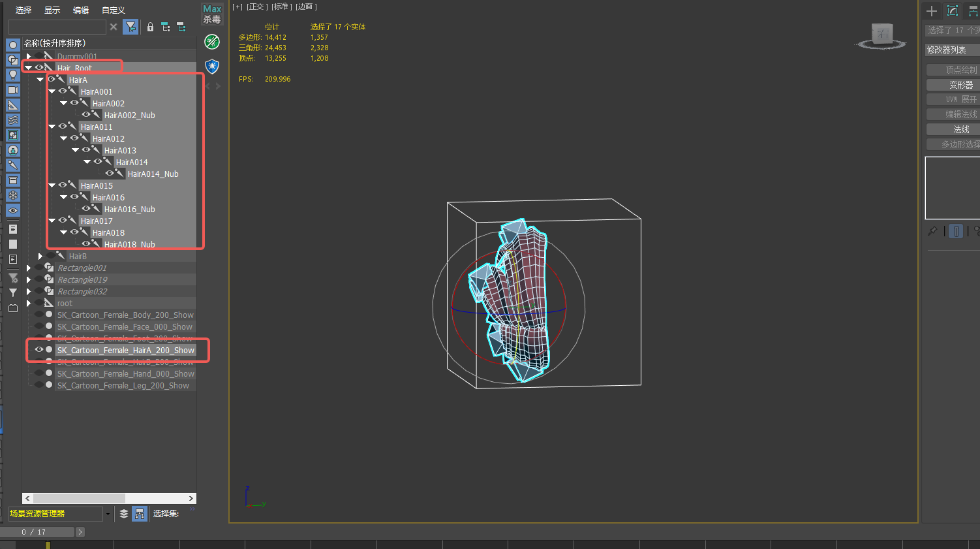Click the highlighted filter selection funnel icon
980x549 pixels.
point(131,27)
